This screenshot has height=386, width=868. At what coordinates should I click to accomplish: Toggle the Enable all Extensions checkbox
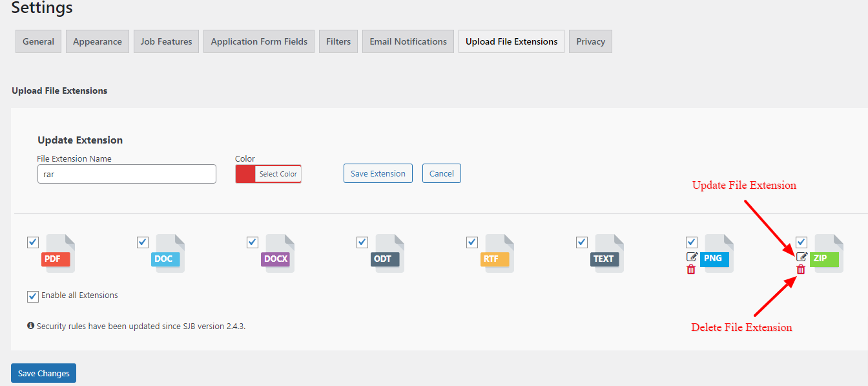pyautogui.click(x=33, y=296)
